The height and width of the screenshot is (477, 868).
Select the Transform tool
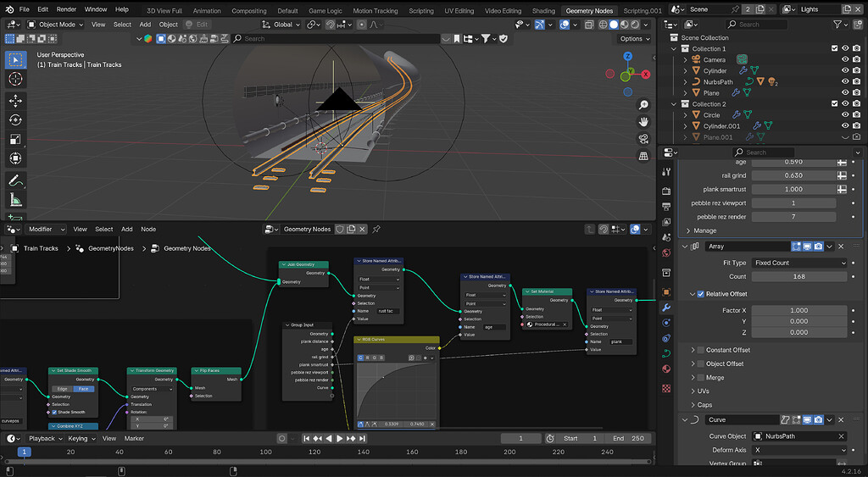(15, 158)
